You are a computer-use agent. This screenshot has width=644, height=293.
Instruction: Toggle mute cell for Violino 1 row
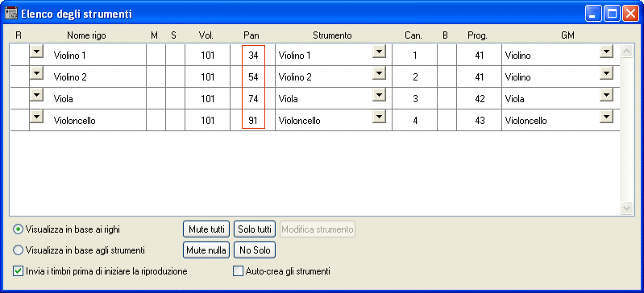coord(156,55)
